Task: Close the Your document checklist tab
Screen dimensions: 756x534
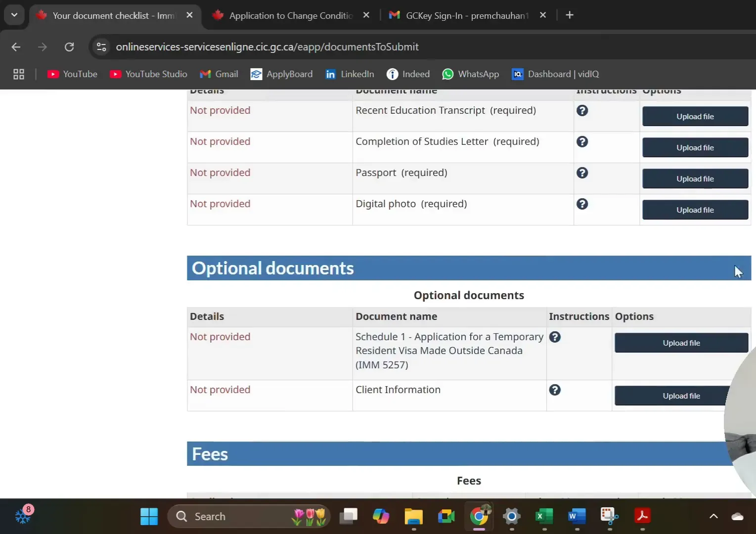Action: pos(189,15)
